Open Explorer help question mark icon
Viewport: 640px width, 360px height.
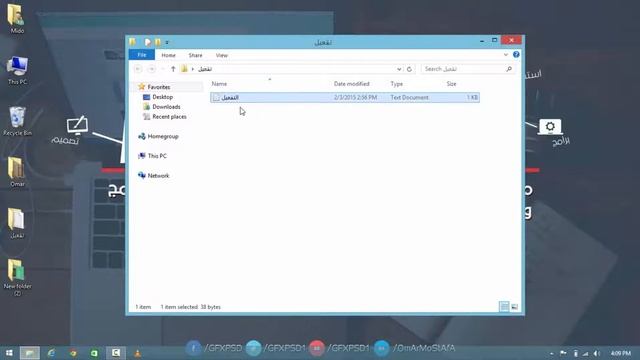coord(516,54)
